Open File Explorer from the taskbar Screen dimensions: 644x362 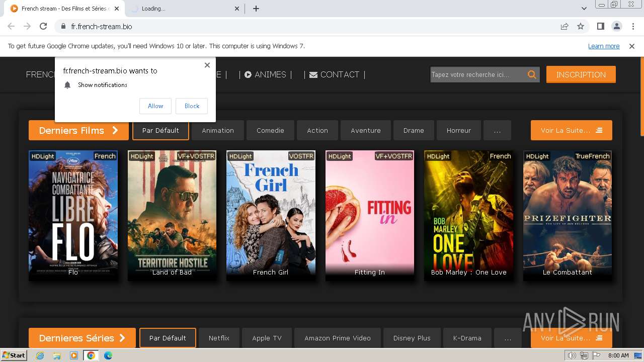[57, 355]
